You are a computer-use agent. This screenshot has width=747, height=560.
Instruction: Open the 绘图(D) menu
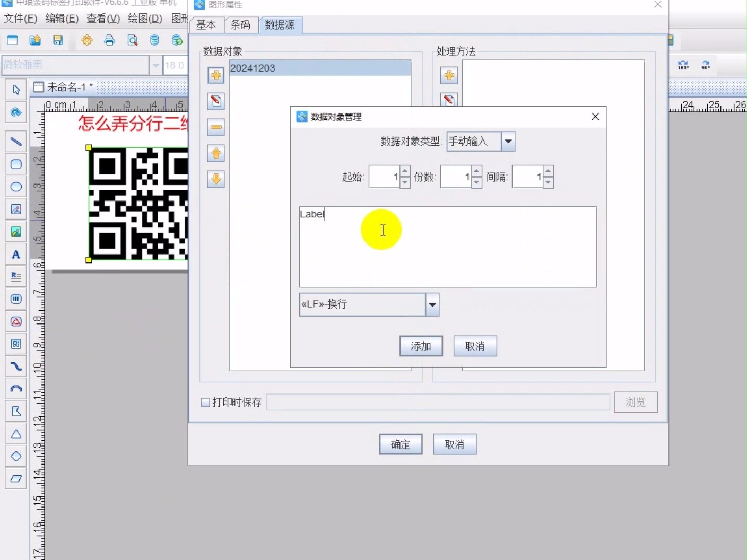pyautogui.click(x=145, y=19)
